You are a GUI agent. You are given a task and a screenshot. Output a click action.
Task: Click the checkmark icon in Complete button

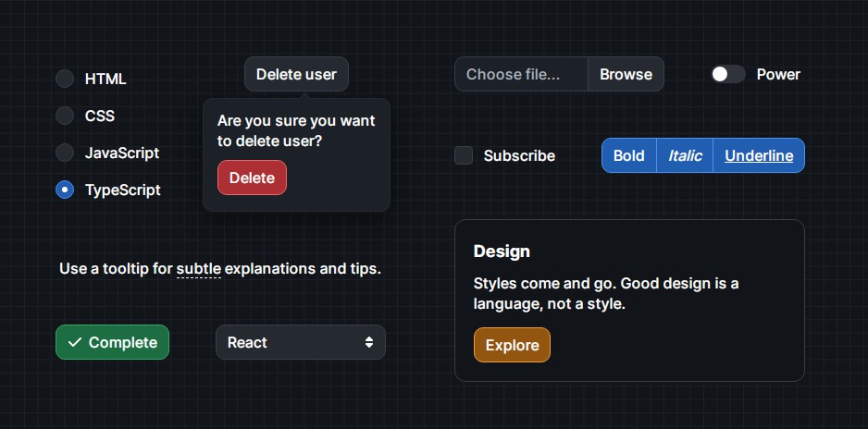pos(75,342)
